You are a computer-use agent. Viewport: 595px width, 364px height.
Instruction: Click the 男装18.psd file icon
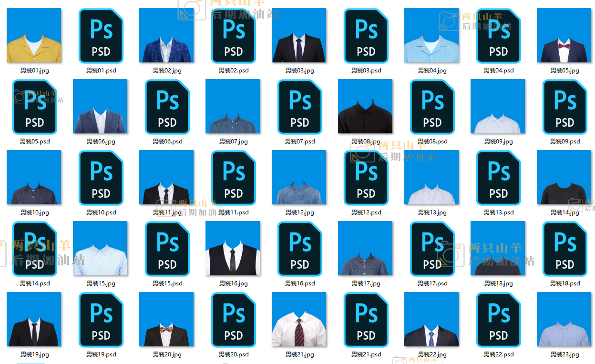(x=564, y=249)
